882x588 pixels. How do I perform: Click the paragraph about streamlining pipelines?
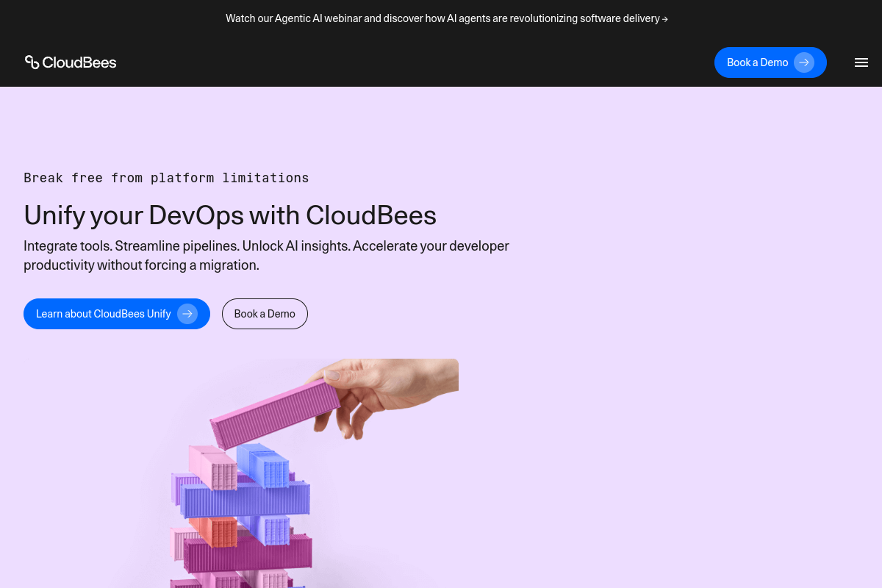[x=266, y=255]
